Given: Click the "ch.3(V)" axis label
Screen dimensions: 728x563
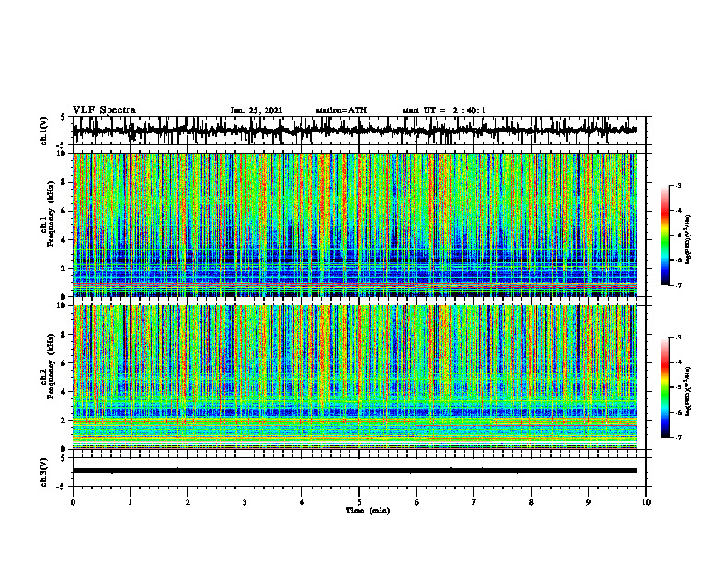Looking at the screenshot, I should pyautogui.click(x=44, y=472).
